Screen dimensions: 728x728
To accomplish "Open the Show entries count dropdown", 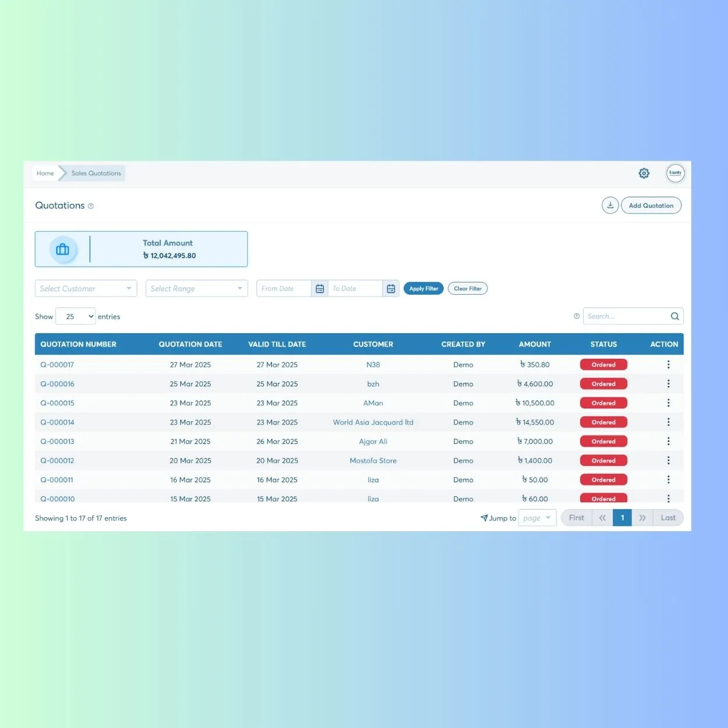I will (76, 316).
